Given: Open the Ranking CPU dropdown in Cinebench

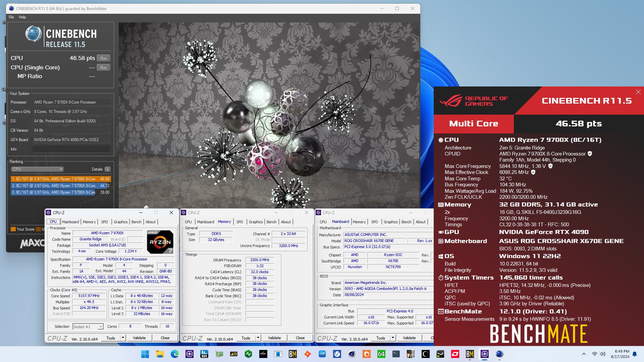Looking at the screenshot, I should click(x=37, y=169).
